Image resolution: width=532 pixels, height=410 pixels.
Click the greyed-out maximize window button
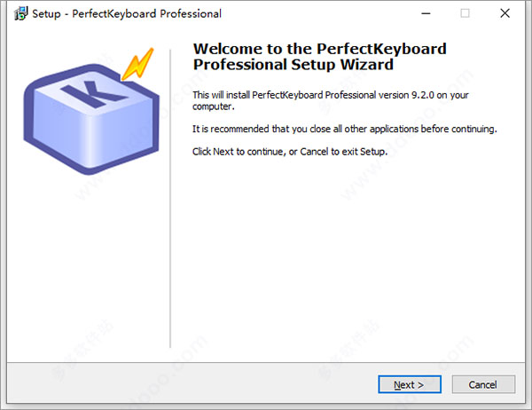[x=465, y=13]
